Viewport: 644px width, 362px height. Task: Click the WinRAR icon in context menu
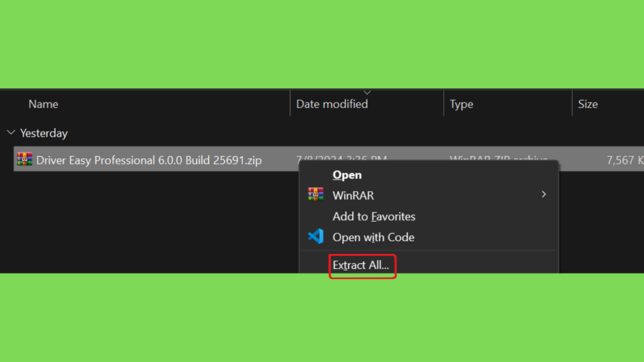pyautogui.click(x=316, y=195)
